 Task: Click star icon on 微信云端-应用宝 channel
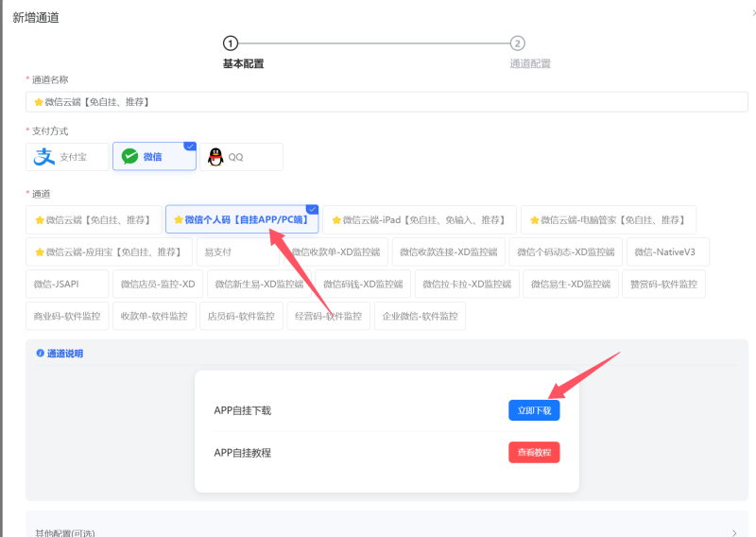(40, 251)
